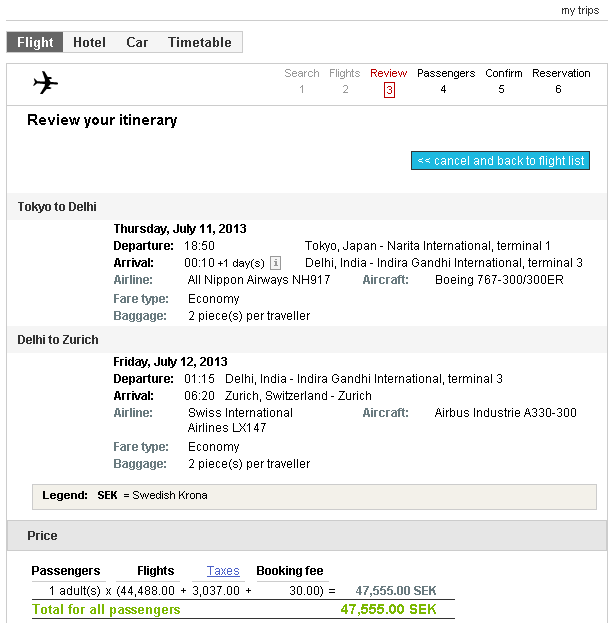Select the Delhi to Zurich section header
611x623 pixels.
tap(307, 340)
